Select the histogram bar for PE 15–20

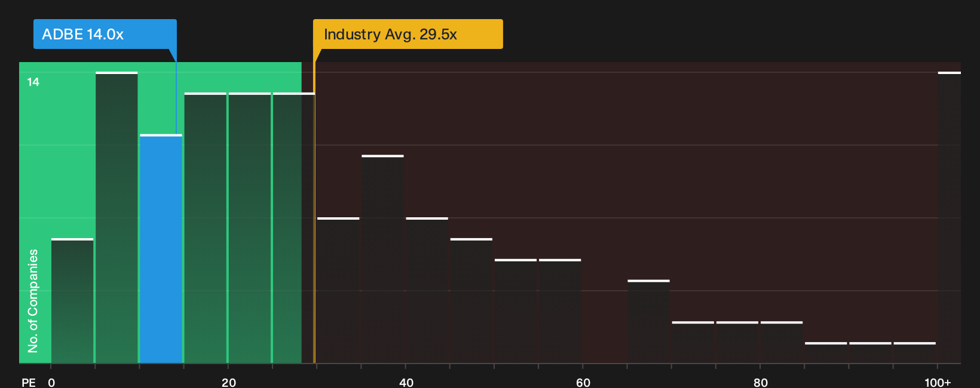[x=206, y=228]
